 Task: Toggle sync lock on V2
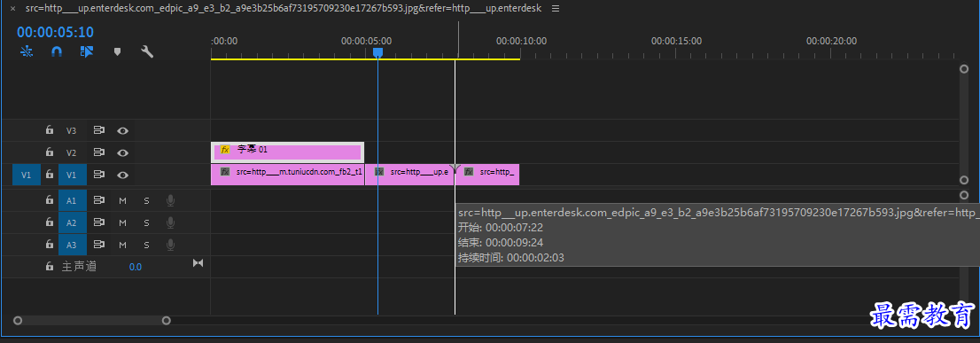coord(98,152)
